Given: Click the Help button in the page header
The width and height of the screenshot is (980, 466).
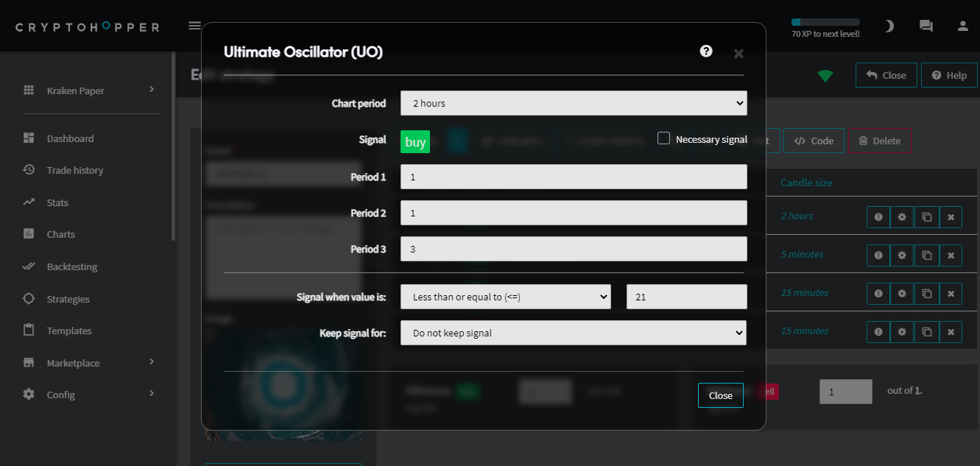Looking at the screenshot, I should tap(949, 75).
